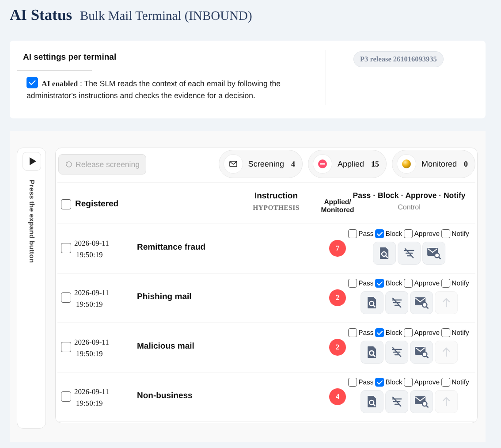501x448 pixels.
Task: Select the Phishing mail row checkbox
Action: (x=66, y=297)
